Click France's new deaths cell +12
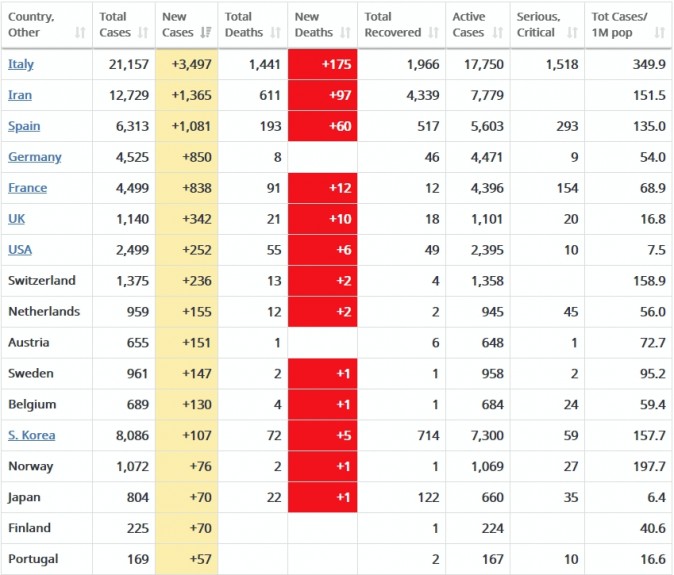The width and height of the screenshot is (674, 575). point(322,188)
